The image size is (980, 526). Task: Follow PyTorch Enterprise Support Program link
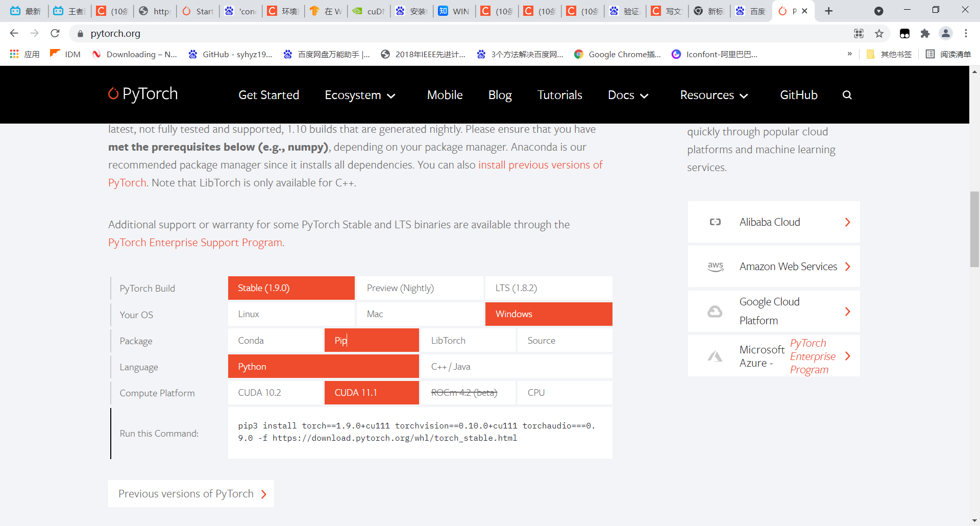[x=195, y=243]
